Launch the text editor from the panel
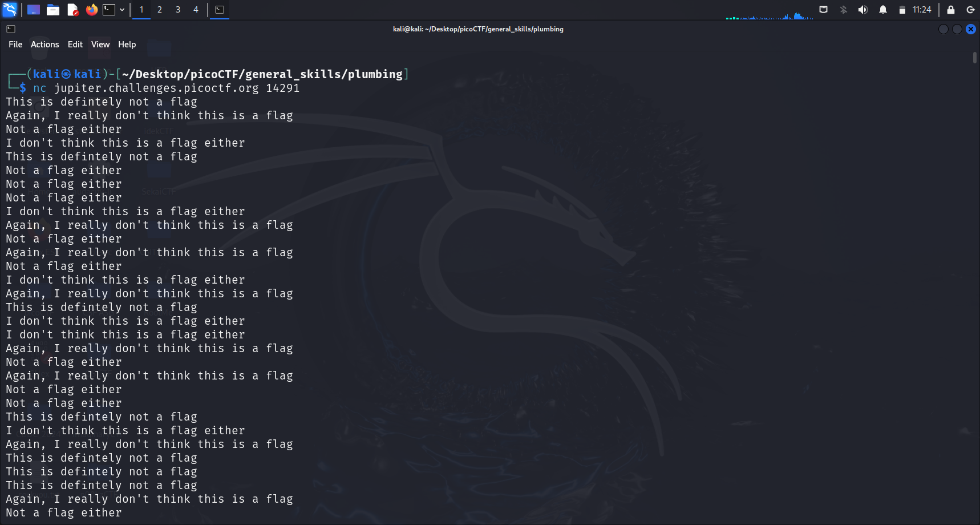 72,10
